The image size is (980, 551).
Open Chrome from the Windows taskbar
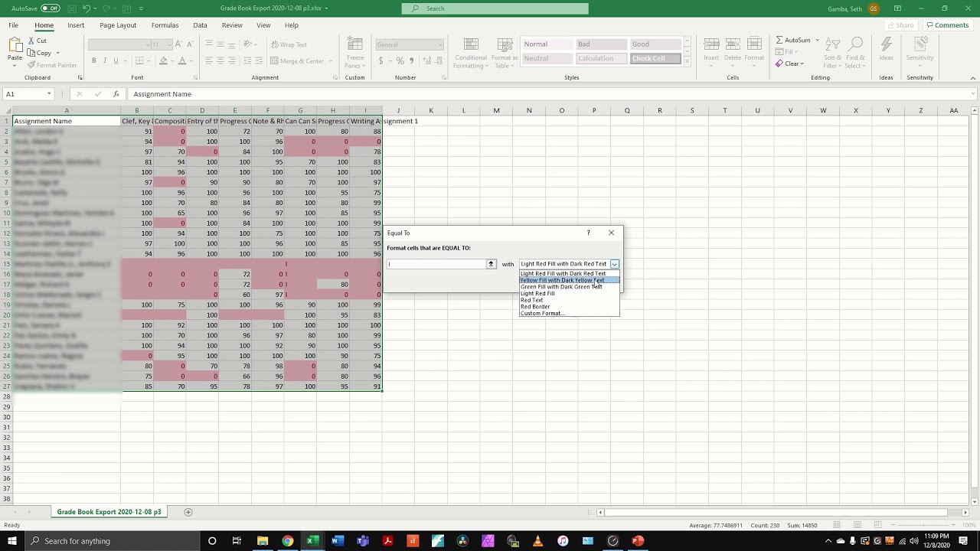(287, 541)
